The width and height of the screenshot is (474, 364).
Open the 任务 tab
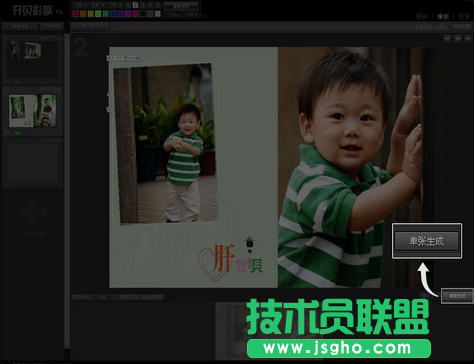click(x=464, y=17)
